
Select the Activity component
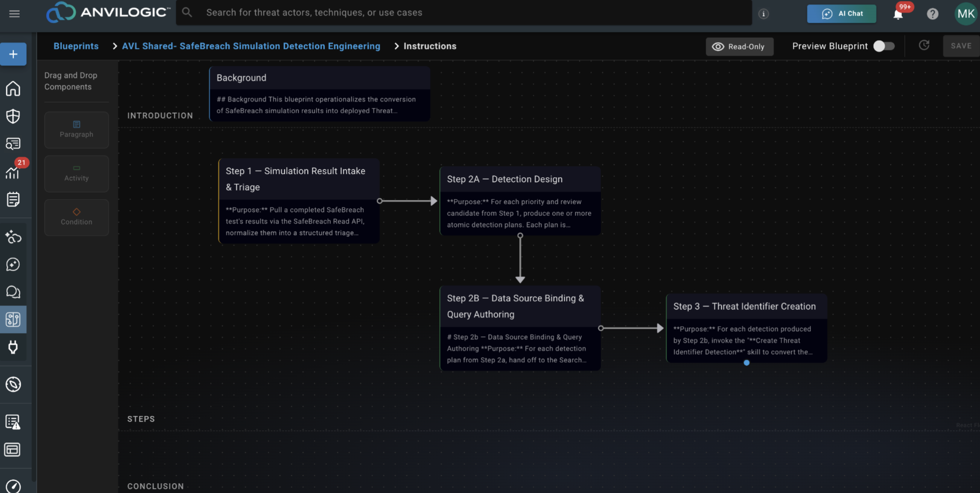[76, 173]
